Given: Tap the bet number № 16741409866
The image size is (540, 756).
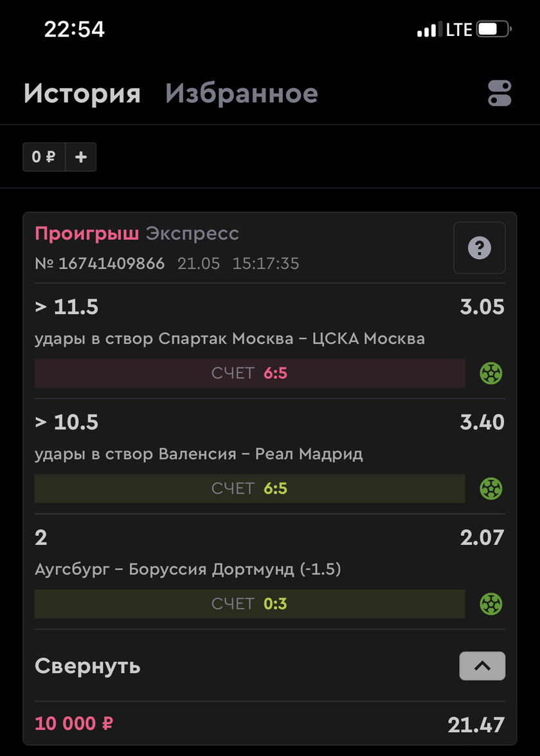Looking at the screenshot, I should click(100, 263).
